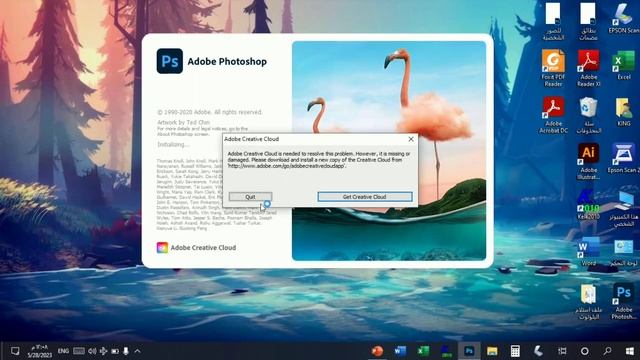Screen dimensions: 640x360
Task: Open Adobe Reader XI desktop shortcut
Action: [x=589, y=69]
